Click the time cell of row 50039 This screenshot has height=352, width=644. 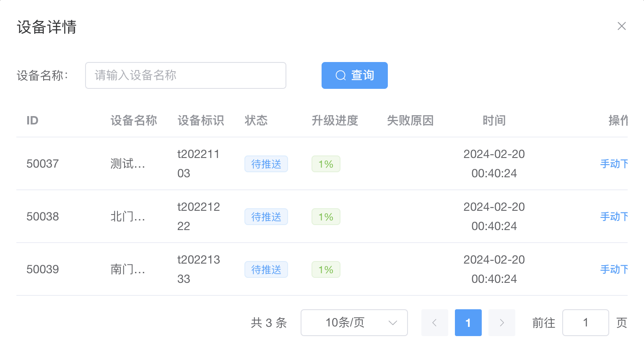coord(494,269)
